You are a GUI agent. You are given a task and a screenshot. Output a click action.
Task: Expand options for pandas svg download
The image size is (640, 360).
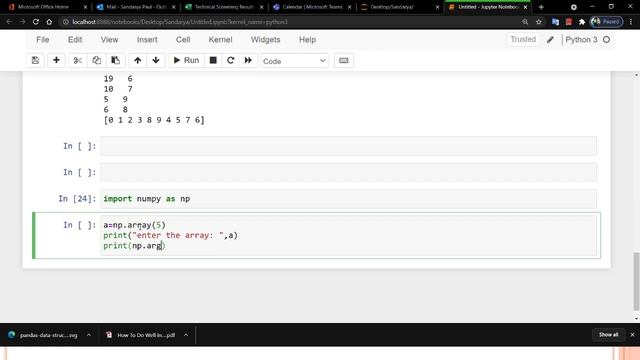89,335
